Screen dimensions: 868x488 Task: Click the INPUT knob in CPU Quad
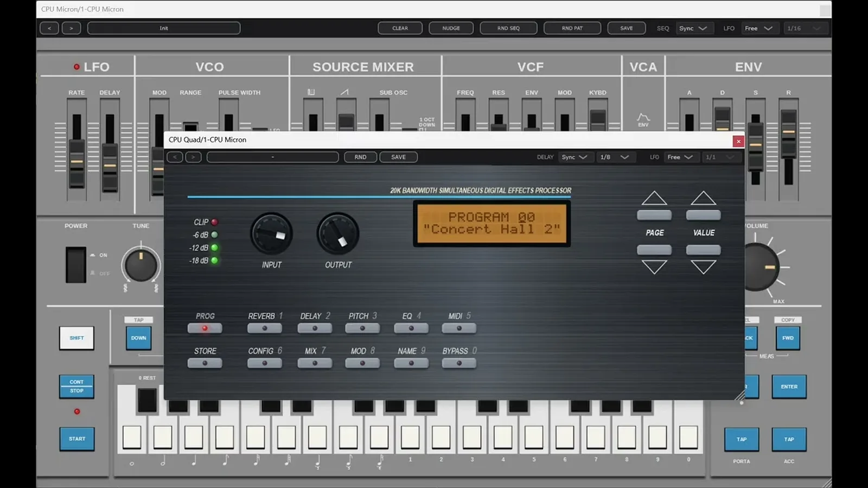271,234
